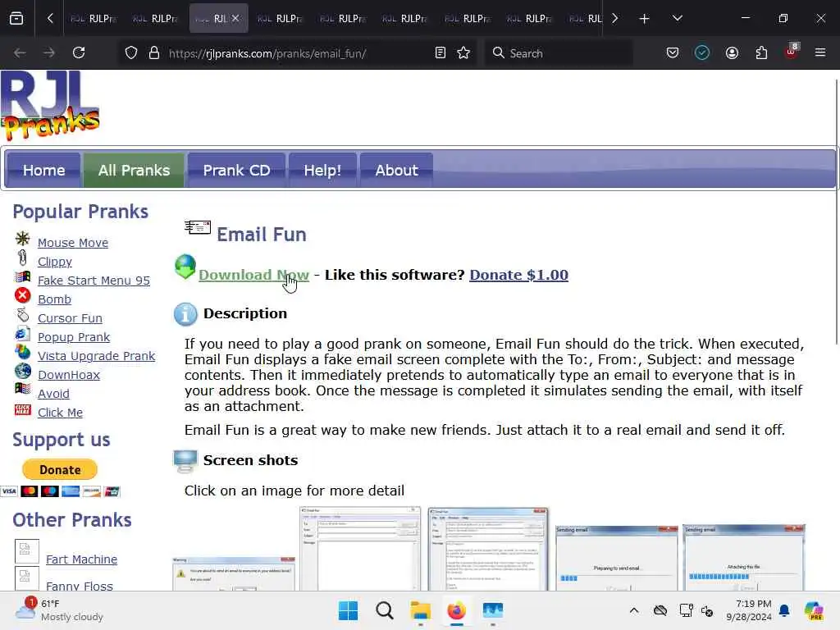Image resolution: width=840 pixels, height=630 pixels.
Task: Open the Help! navigation tab
Action: point(322,171)
